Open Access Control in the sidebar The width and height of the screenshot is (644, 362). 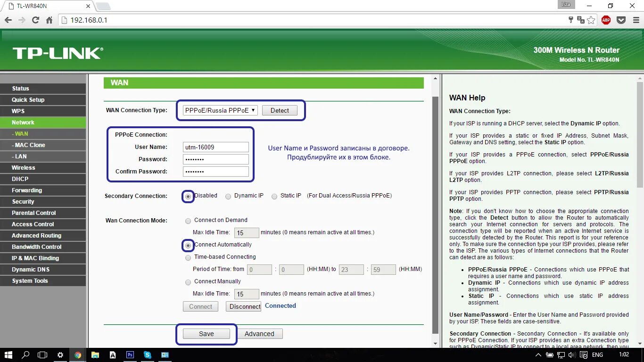pos(43,224)
